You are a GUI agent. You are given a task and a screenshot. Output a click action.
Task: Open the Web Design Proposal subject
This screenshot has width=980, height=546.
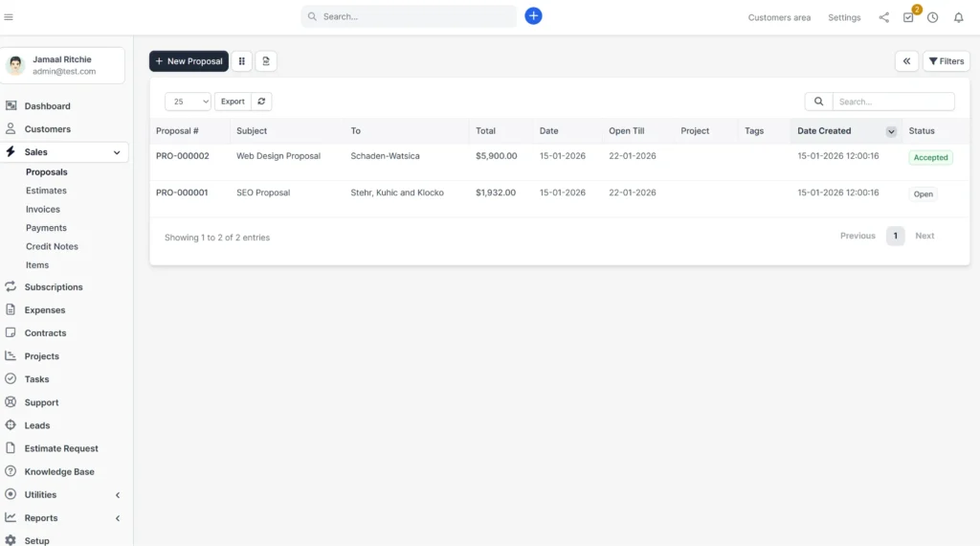[x=278, y=156]
